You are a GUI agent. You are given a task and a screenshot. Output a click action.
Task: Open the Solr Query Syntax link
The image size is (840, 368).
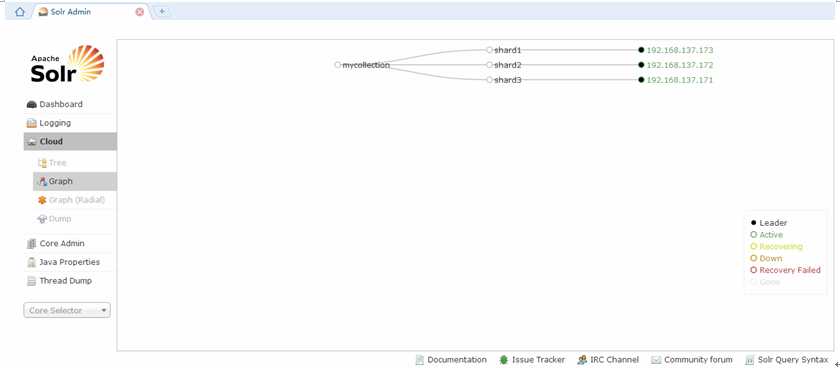(793, 360)
